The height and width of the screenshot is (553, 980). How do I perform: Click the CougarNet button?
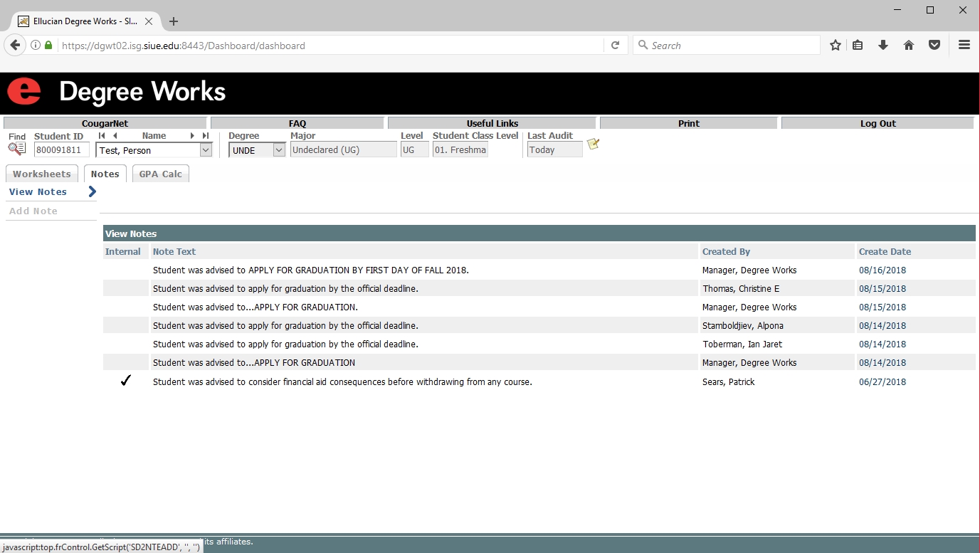tap(105, 123)
